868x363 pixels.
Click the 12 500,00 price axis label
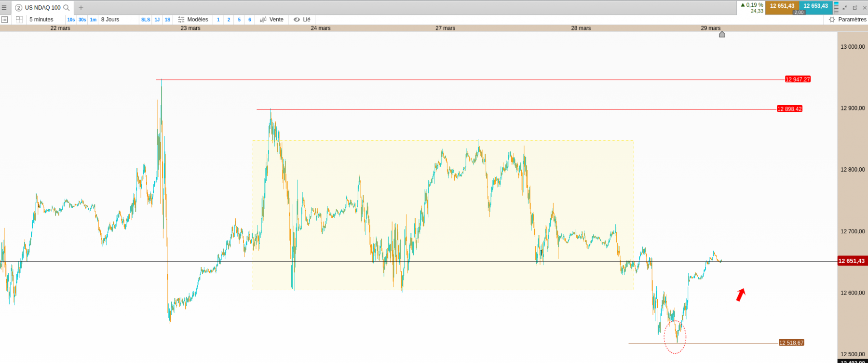coord(853,354)
